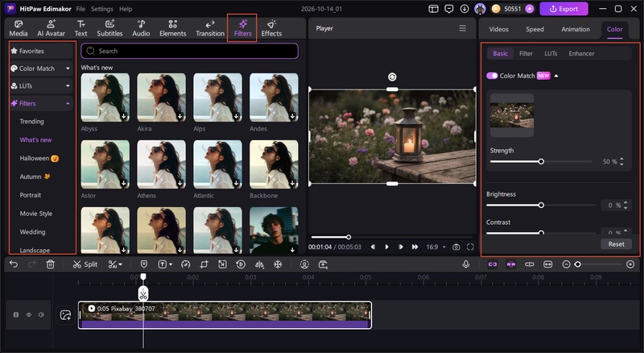Switch to the Filter sub-tab
This screenshot has height=353, width=644.
pyautogui.click(x=526, y=53)
